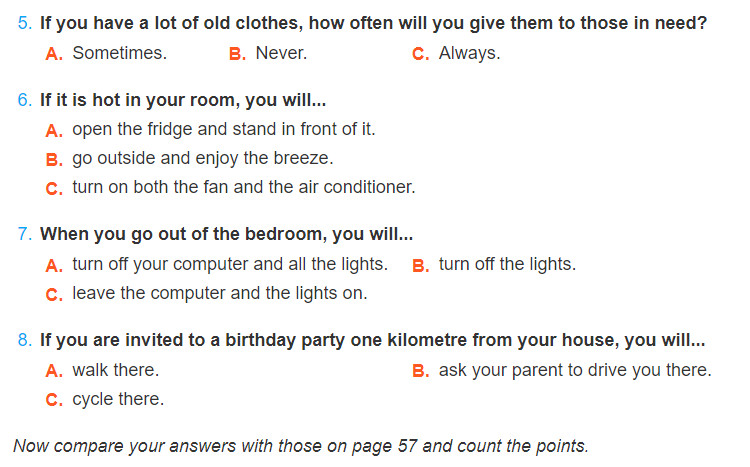The image size is (750, 467).
Task: Click the italic 'compare your answers' instruction line
Action: point(301,446)
